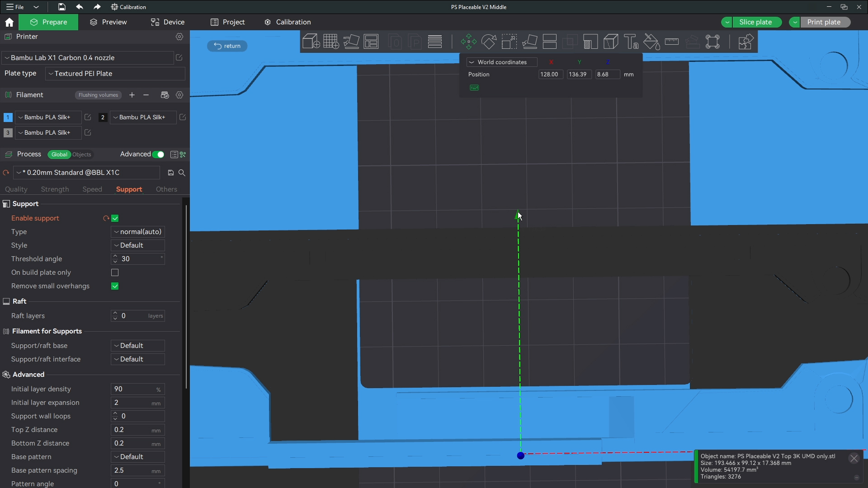Click the Add plate grid icon
The image size is (868, 488).
(x=331, y=42)
